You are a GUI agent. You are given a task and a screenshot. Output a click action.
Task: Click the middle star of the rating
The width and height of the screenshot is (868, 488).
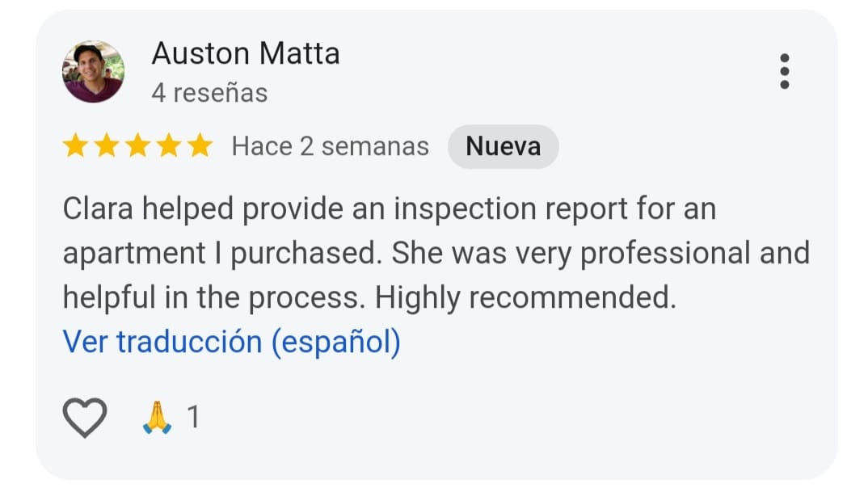(x=138, y=146)
